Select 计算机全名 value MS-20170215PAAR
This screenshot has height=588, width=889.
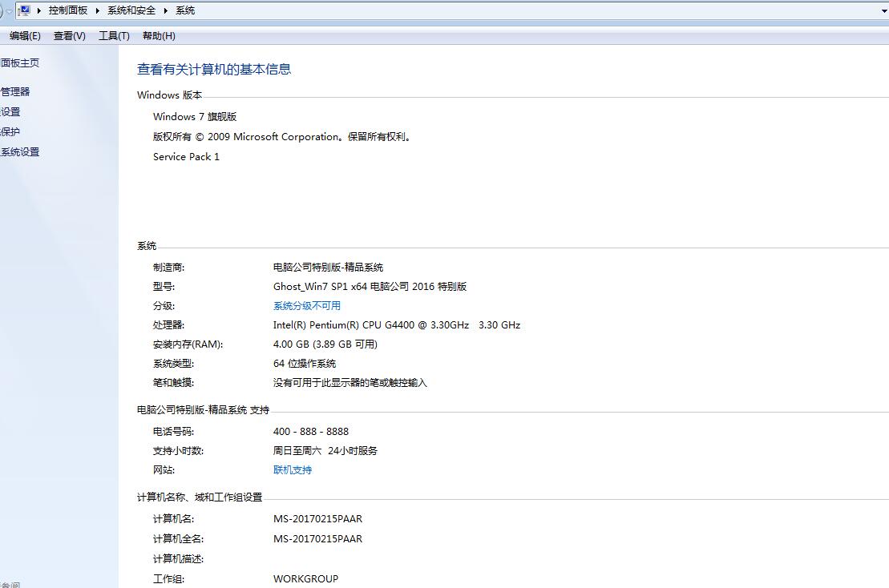(317, 539)
